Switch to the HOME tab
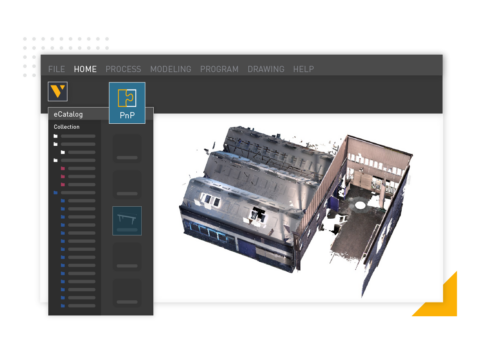This screenshot has height=360, width=480. [x=85, y=69]
